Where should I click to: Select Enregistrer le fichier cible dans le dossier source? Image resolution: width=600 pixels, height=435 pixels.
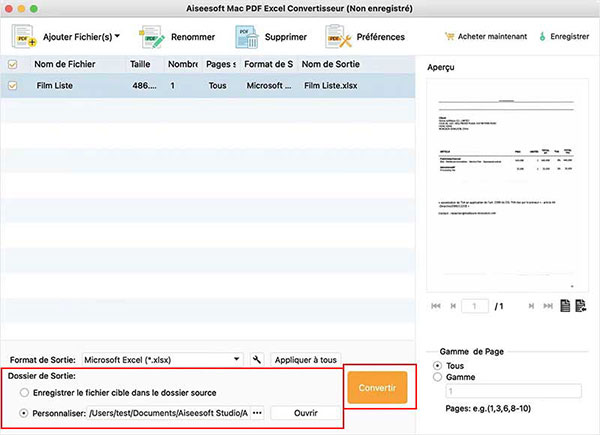click(x=24, y=393)
